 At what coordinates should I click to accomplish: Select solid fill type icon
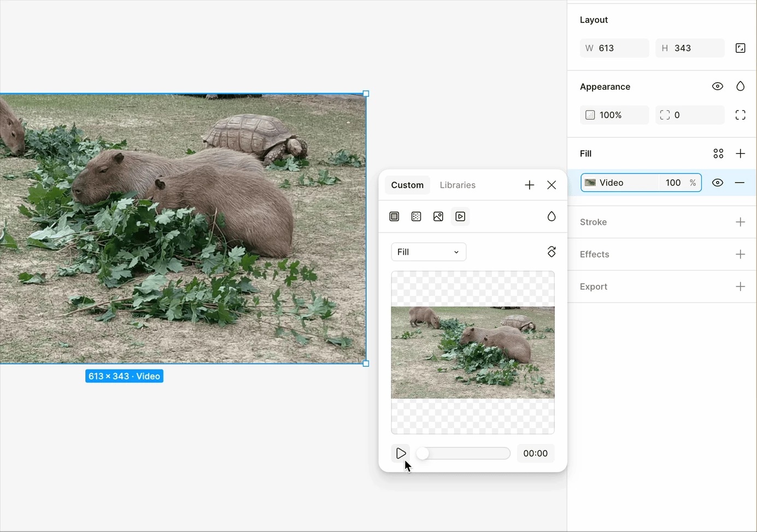(x=394, y=217)
